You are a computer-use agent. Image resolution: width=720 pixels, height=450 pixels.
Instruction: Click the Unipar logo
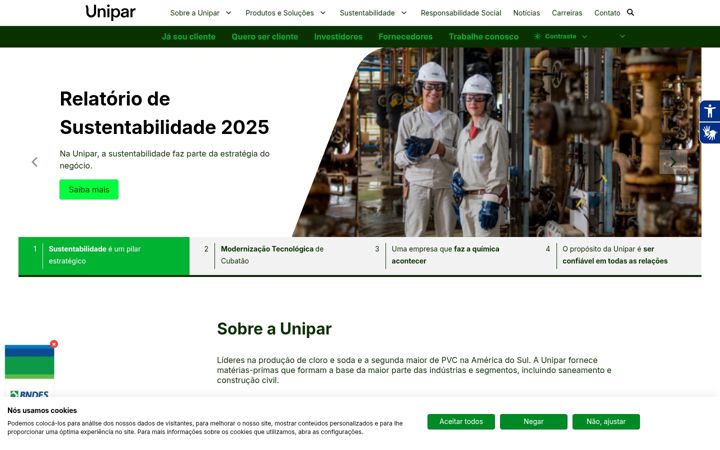[110, 12]
